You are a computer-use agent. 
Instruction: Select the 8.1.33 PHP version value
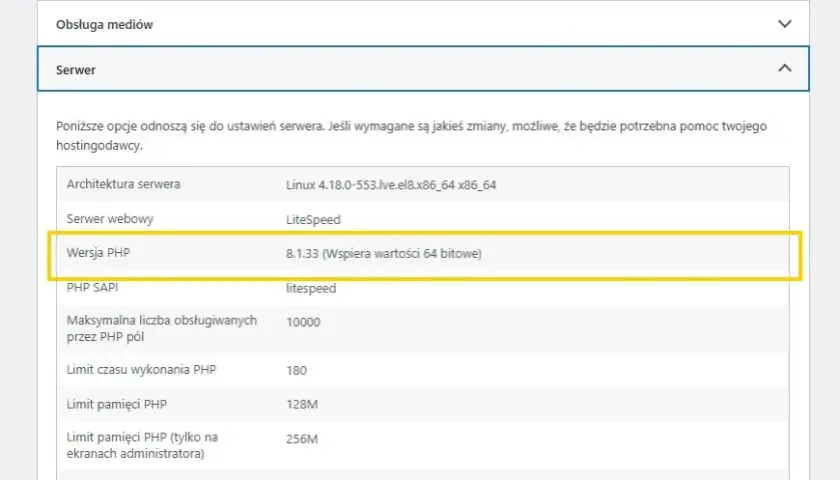coord(384,253)
